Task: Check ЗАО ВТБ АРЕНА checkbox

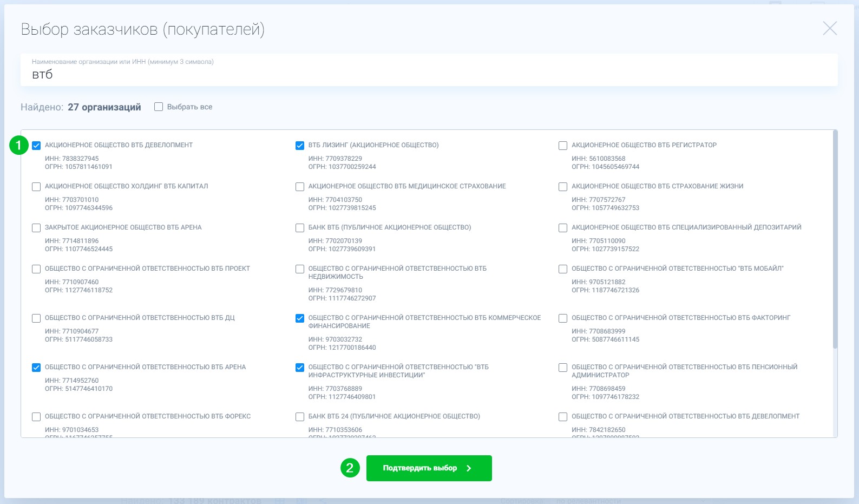Action: 36,228
